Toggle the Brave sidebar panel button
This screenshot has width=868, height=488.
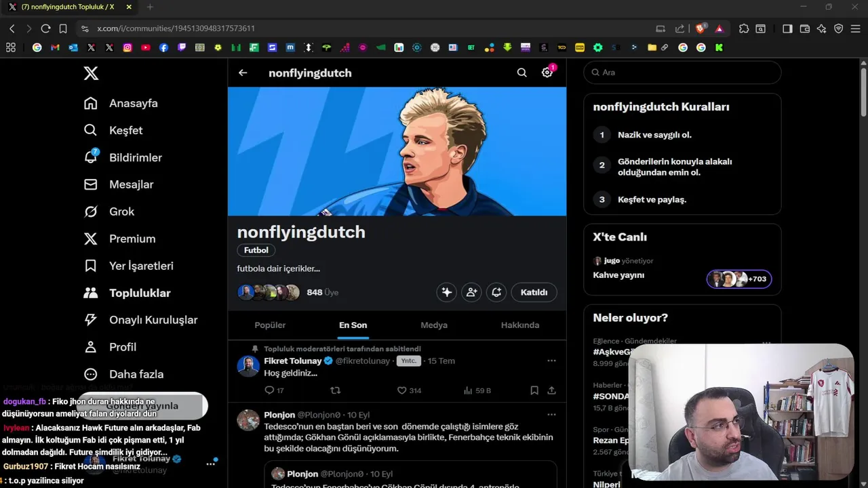[787, 28]
